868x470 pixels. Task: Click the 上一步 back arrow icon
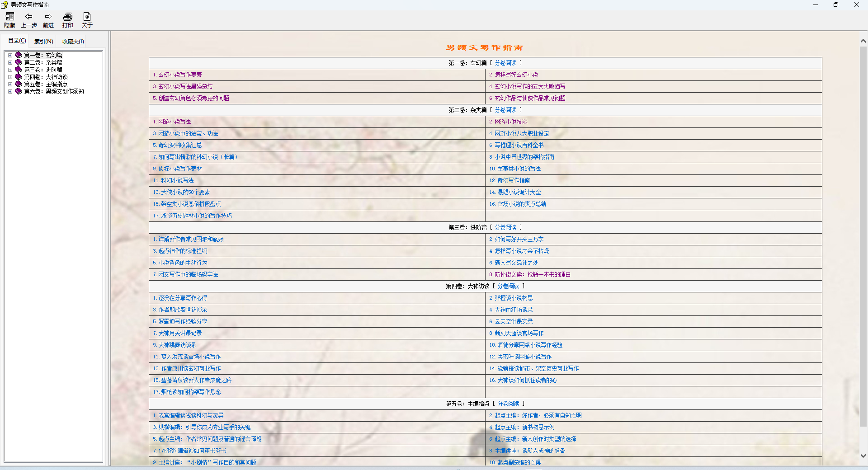(x=29, y=17)
